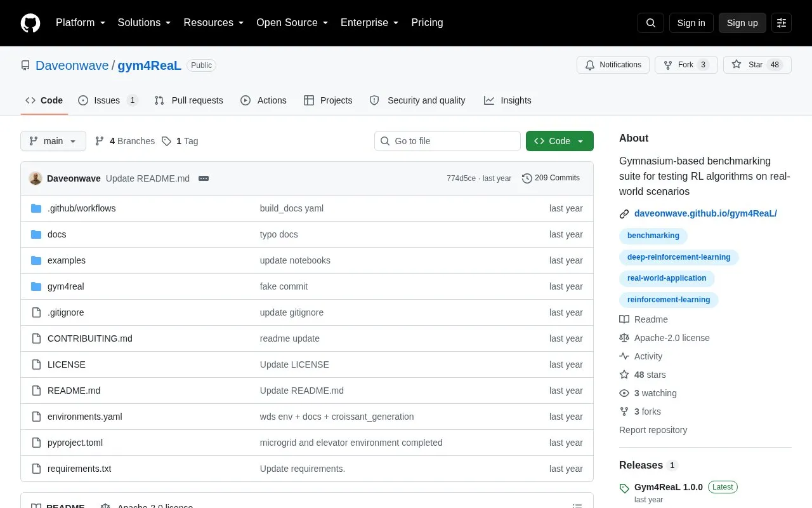
Task: Select the deep-reinforcement-learning topic tag
Action: pos(679,257)
